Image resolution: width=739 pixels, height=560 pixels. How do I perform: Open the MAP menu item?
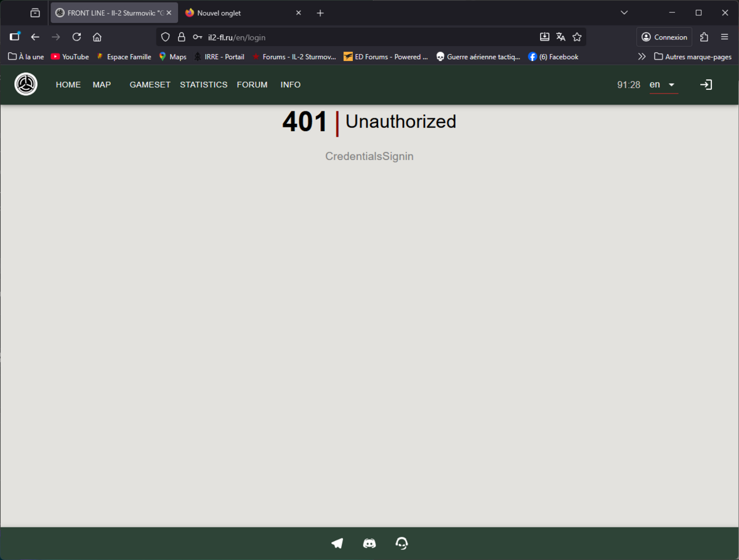point(102,85)
